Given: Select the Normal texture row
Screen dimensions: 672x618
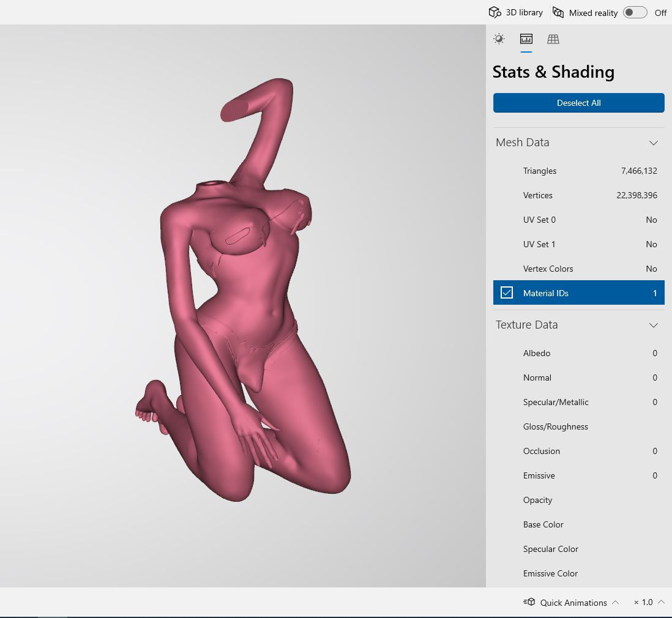Looking at the screenshot, I should tap(578, 378).
